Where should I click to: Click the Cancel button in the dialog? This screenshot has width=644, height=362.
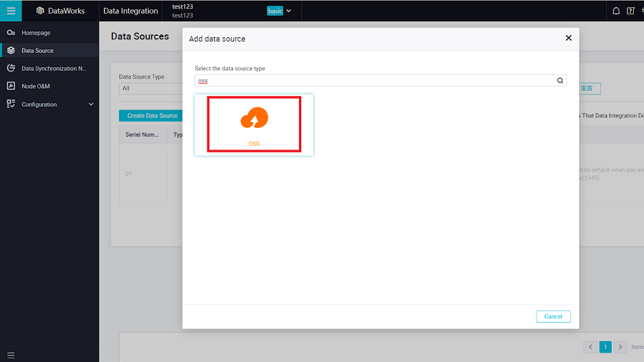(x=553, y=316)
